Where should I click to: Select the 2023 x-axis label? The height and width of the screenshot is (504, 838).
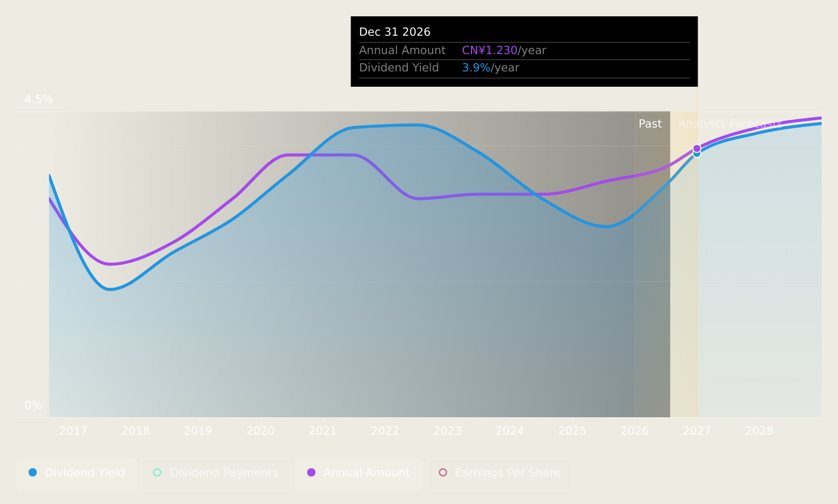(448, 431)
